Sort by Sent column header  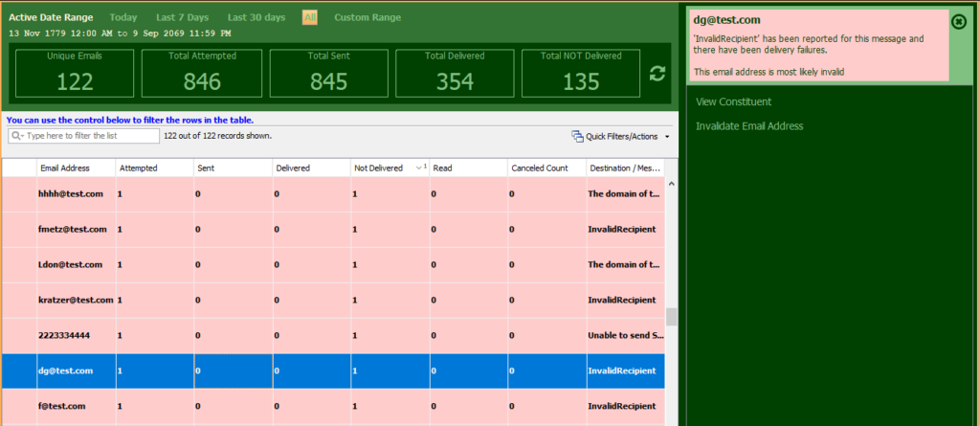tap(233, 168)
